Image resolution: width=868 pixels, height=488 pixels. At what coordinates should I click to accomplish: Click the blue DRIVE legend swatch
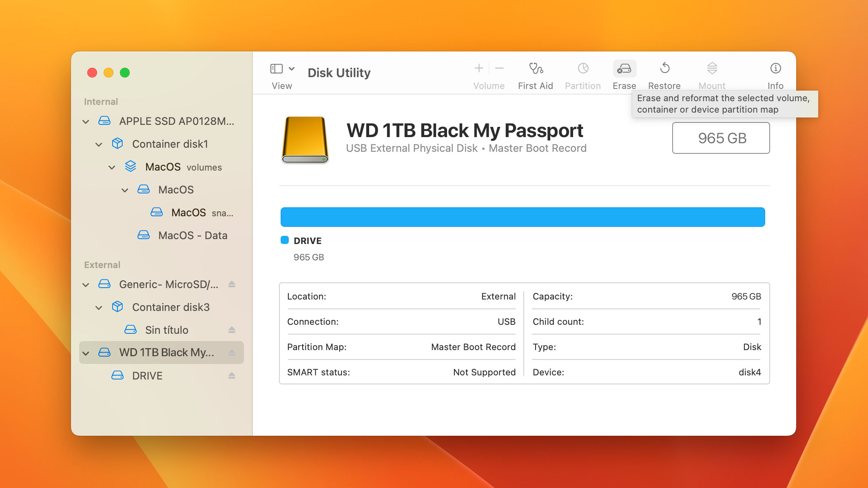(285, 240)
